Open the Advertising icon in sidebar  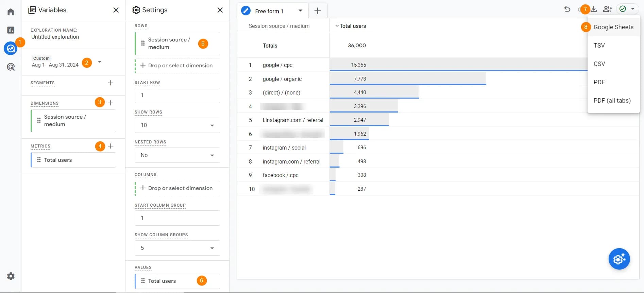click(x=11, y=67)
